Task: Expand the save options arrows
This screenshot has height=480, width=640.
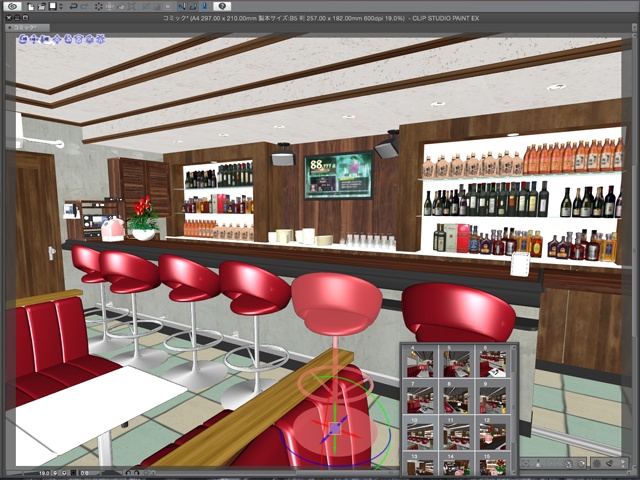Action: 61,7
